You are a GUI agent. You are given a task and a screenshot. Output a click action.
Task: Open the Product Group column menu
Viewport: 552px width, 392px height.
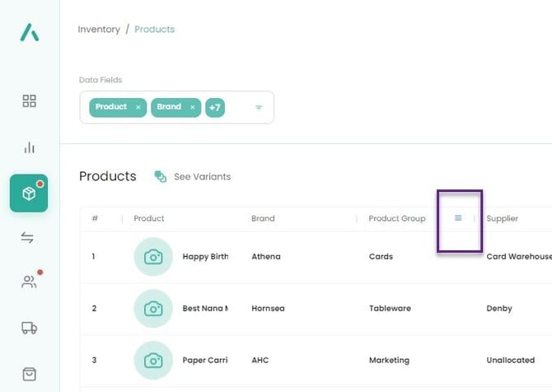coord(458,218)
